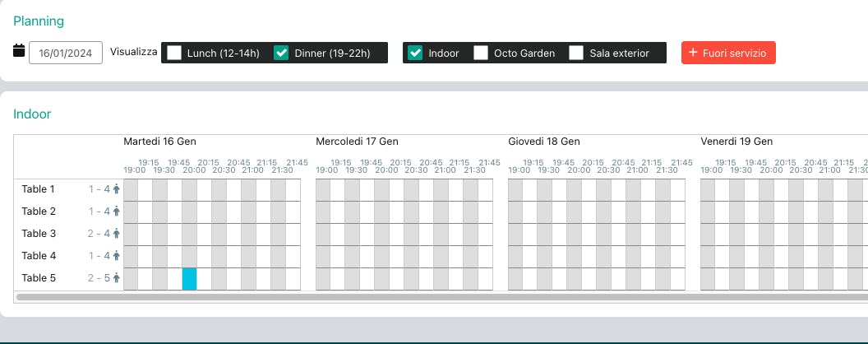Click the calendar icon beside the date

coord(19,50)
